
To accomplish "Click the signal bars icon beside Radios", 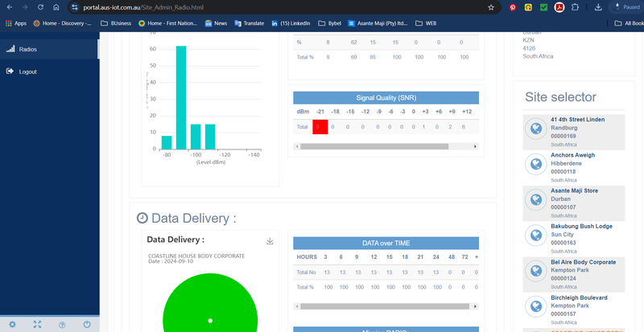I will click(10, 49).
